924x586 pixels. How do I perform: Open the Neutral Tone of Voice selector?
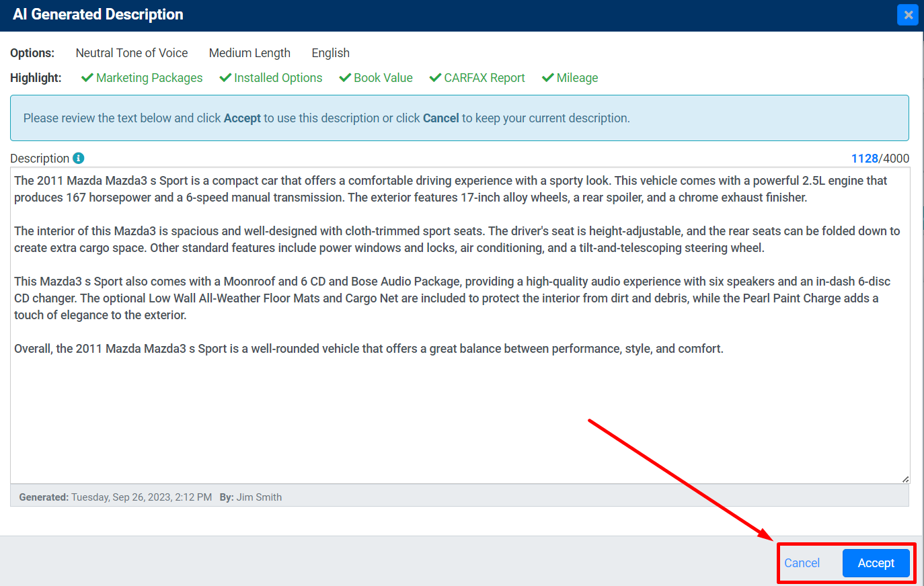pos(131,53)
